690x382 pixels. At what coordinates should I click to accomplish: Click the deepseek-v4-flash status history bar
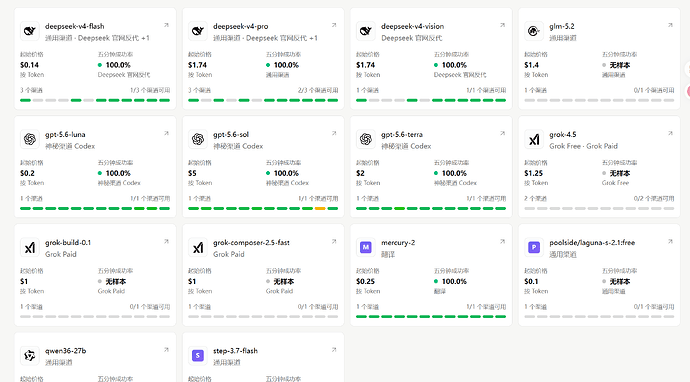tap(95, 100)
